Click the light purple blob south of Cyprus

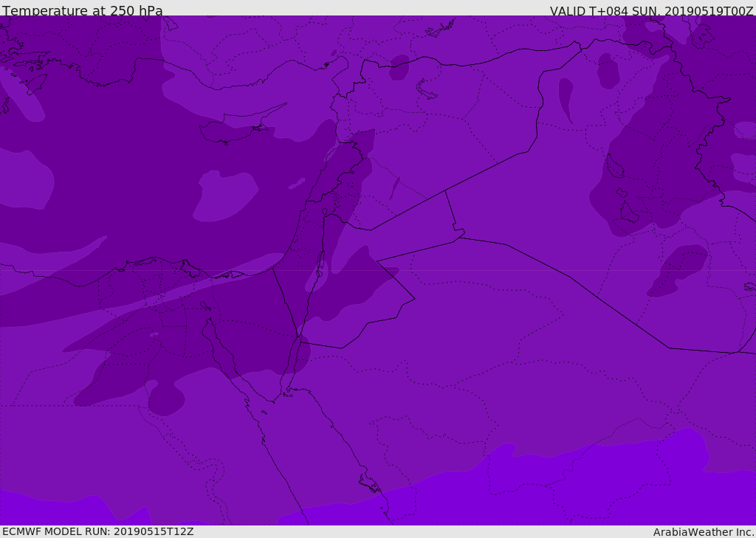click(226, 196)
